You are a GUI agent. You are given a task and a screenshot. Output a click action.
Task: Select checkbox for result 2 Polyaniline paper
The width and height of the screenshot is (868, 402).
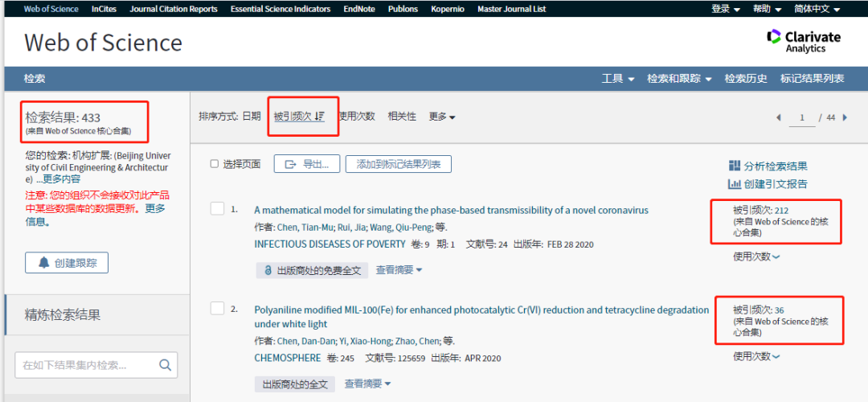[217, 308]
